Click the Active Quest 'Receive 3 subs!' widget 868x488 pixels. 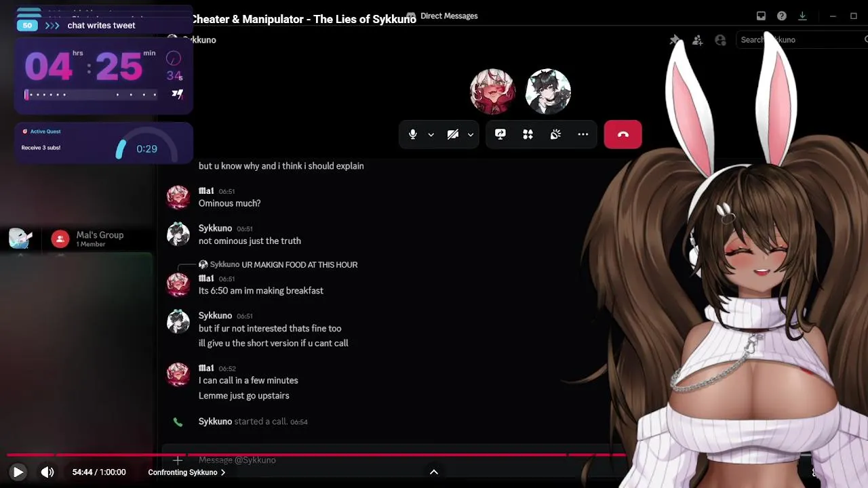pos(103,142)
